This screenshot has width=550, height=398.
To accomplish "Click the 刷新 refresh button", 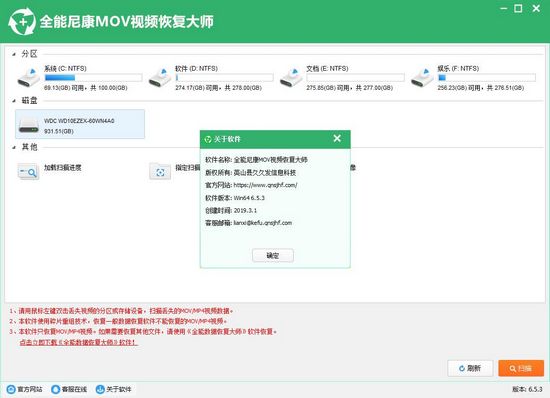I will [470, 368].
